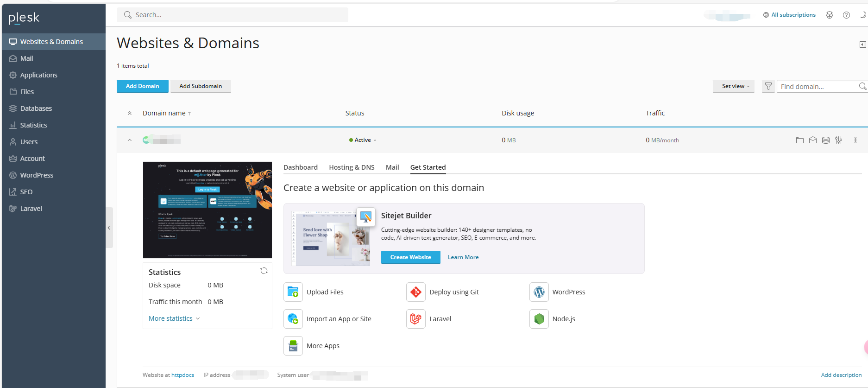Click the Add Domain button
This screenshot has height=388, width=868.
tap(142, 86)
